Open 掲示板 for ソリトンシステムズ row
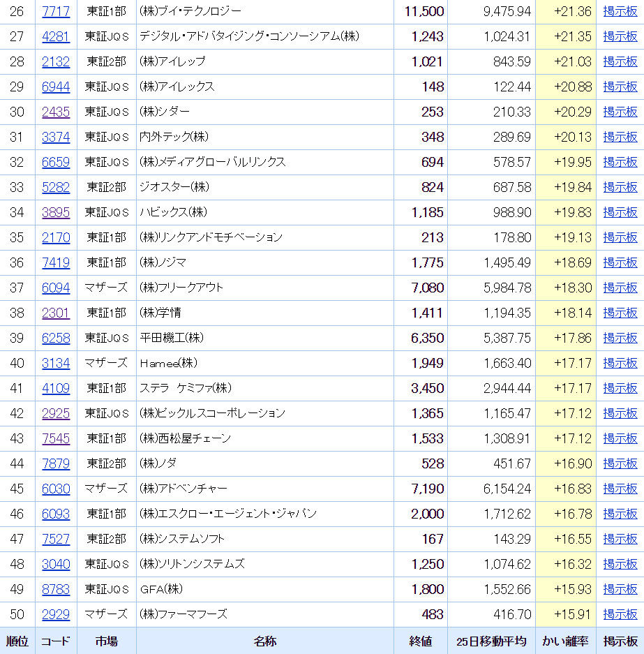This screenshot has width=644, height=654. pyautogui.click(x=620, y=564)
